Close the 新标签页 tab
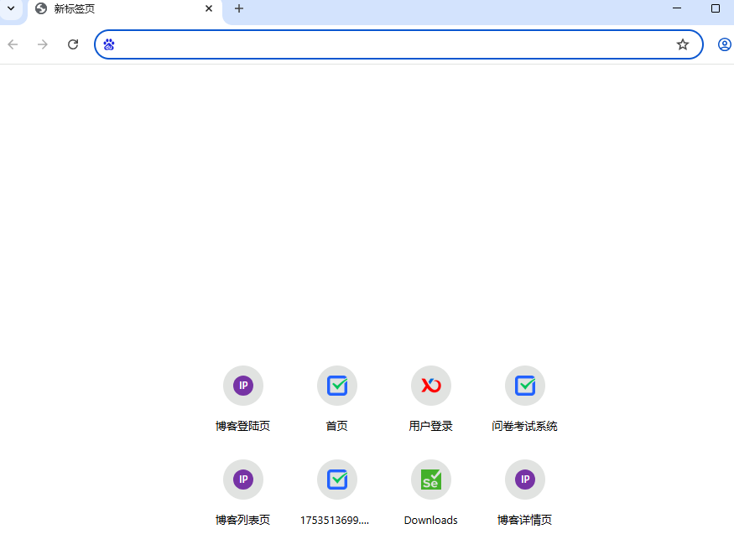This screenshot has height=560, width=734. (209, 9)
